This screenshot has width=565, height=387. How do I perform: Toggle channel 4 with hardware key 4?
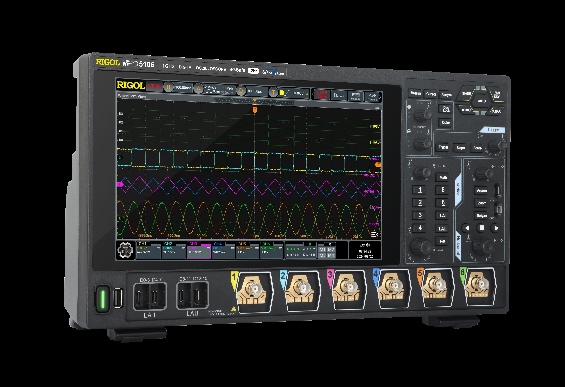419,228
